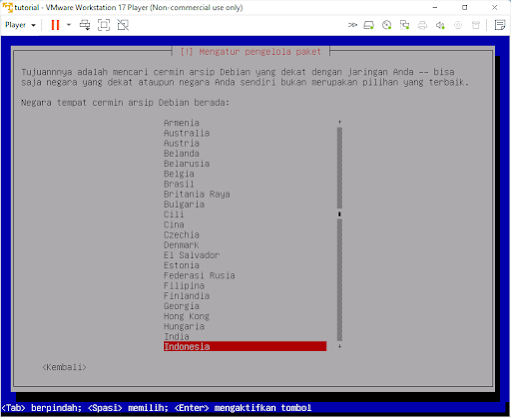511x418 pixels.
Task: Click the scroll down arrow of the country list
Action: 339,346
